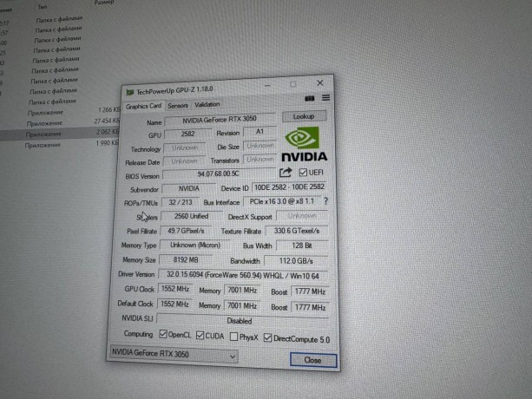Click the Тип column header in Explorer
The image size is (532, 399).
43,6
